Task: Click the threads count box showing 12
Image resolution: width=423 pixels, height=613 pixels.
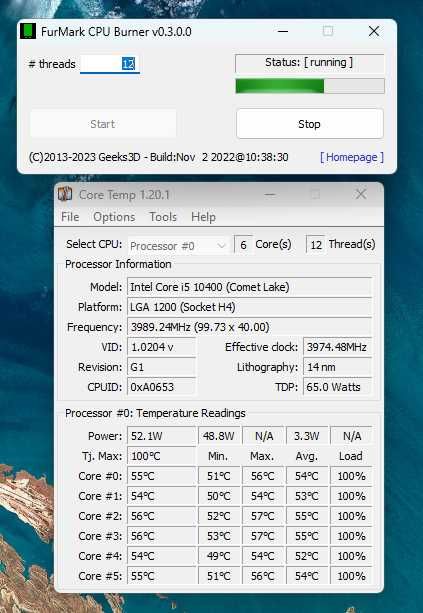Action: point(316,245)
